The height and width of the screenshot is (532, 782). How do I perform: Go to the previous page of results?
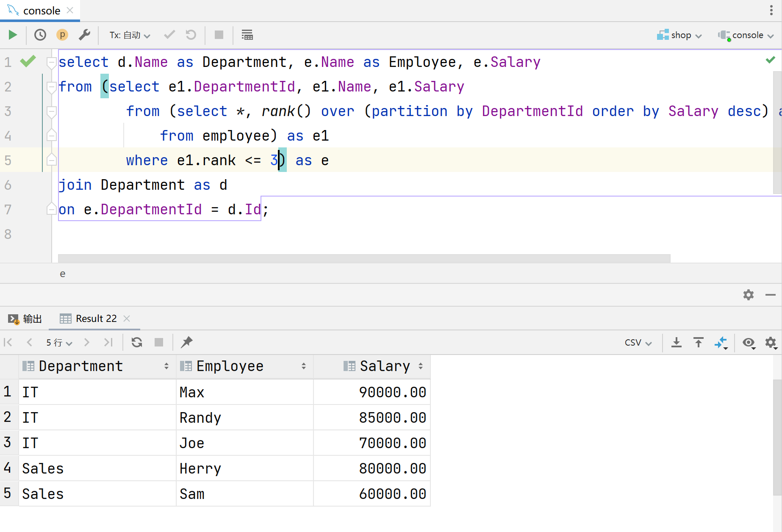(x=29, y=342)
